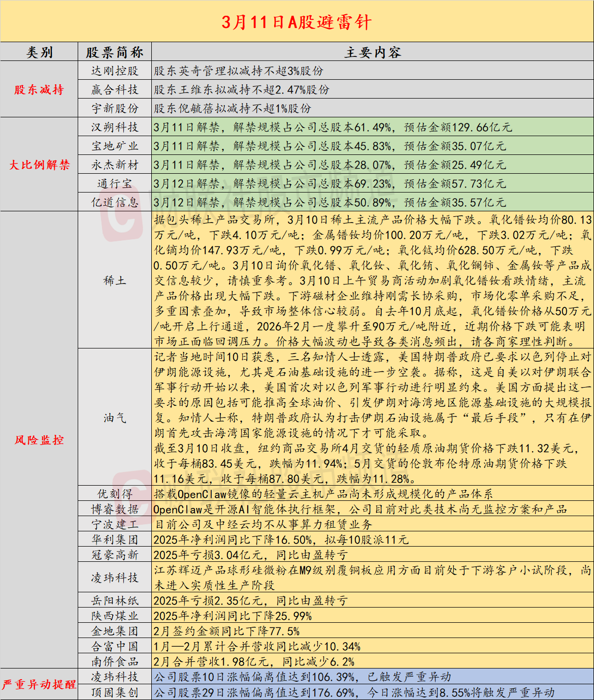Select the 汉朔科技 stock name

[114, 128]
